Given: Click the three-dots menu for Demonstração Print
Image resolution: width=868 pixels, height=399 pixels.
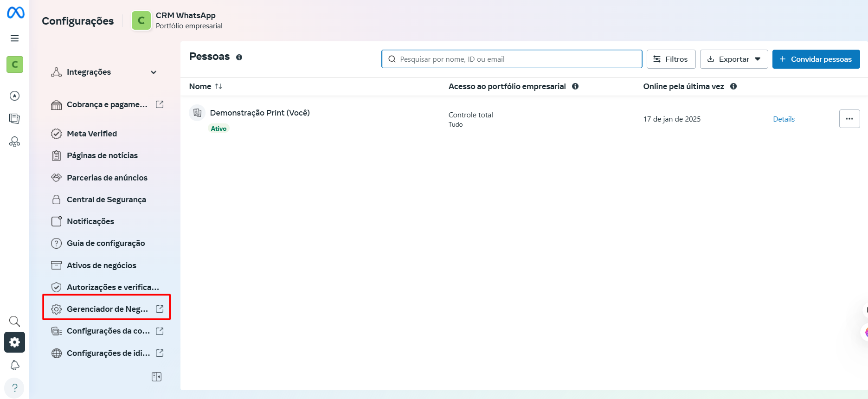Looking at the screenshot, I should 849,119.
